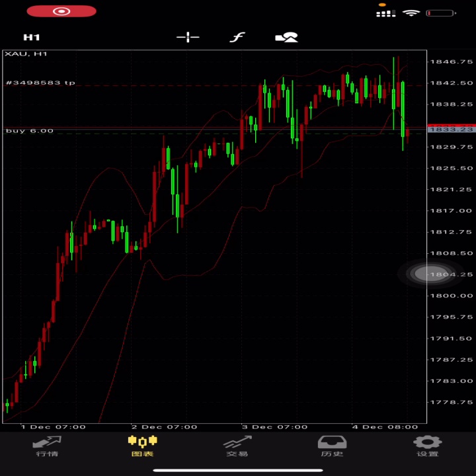This screenshot has width=476, height=476.
Task: Tap the 2 Dec 07:00 time label
Action: [x=164, y=427]
